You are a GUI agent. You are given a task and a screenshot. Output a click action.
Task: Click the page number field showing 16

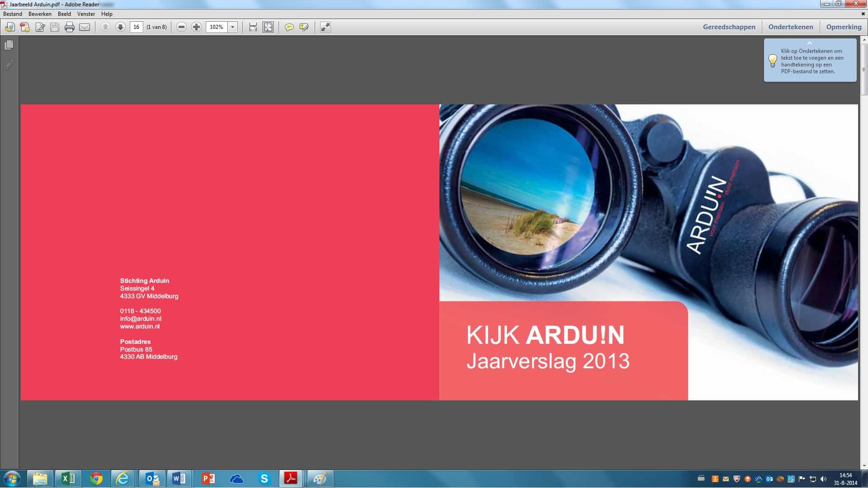click(x=136, y=27)
